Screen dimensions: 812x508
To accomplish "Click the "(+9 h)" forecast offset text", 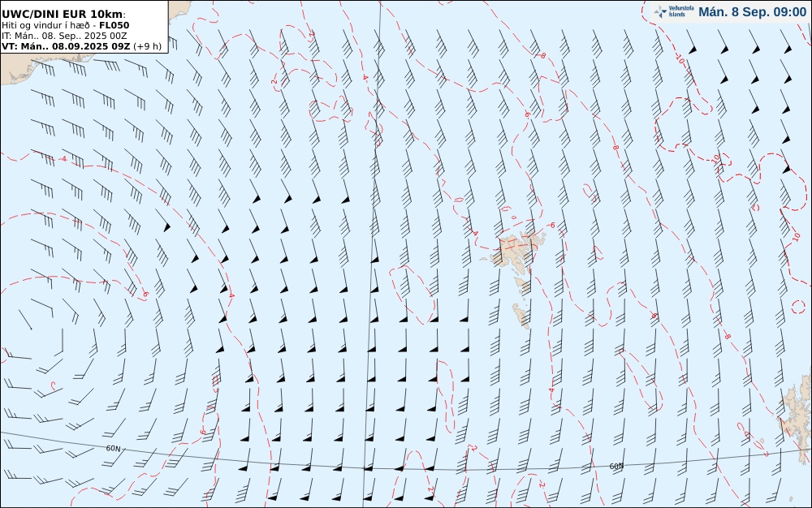I will click(148, 46).
